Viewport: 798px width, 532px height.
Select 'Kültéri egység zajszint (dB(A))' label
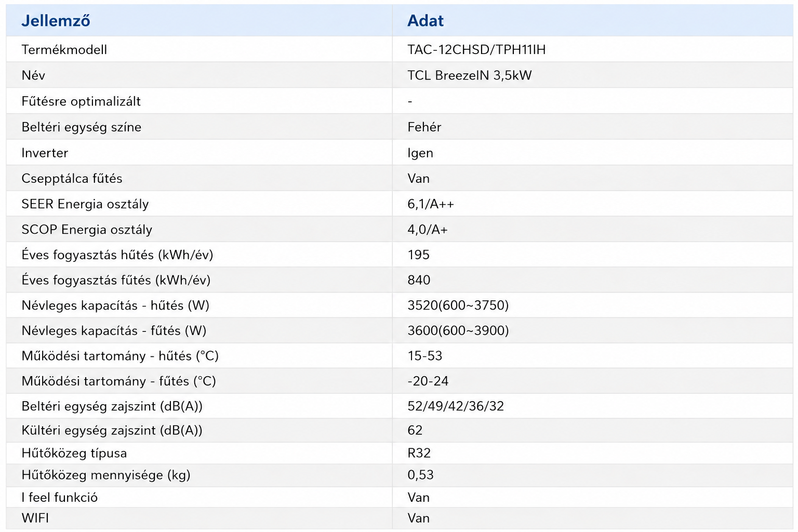click(112, 430)
